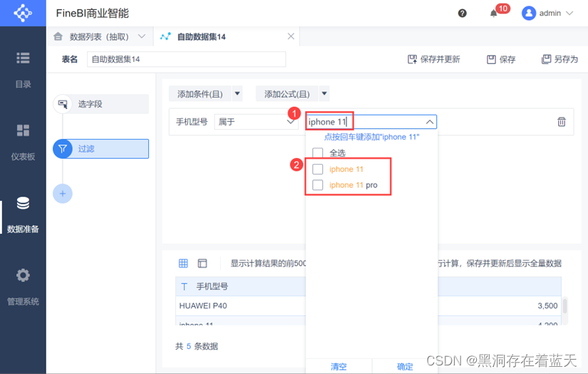The height and width of the screenshot is (374, 588).
Task: Click the 另存为 save-as button
Action: point(559,59)
